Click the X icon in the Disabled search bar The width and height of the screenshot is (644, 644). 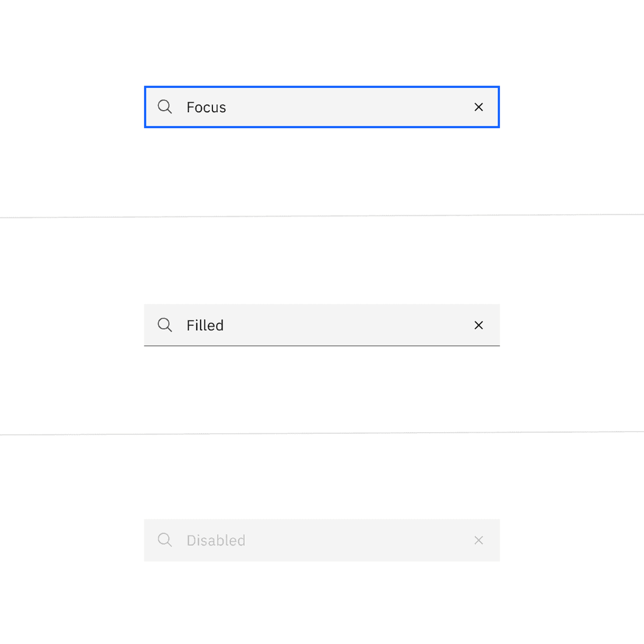[x=479, y=540]
